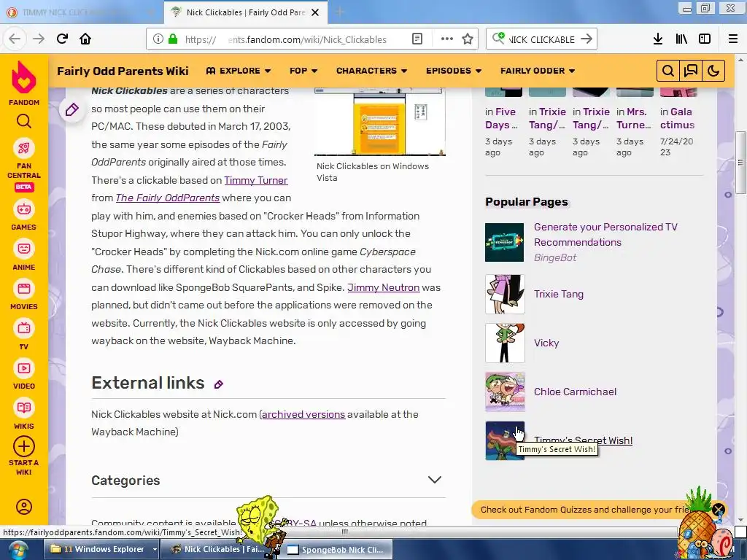747x560 pixels.
Task: Open a new browser tab
Action: tap(339, 12)
